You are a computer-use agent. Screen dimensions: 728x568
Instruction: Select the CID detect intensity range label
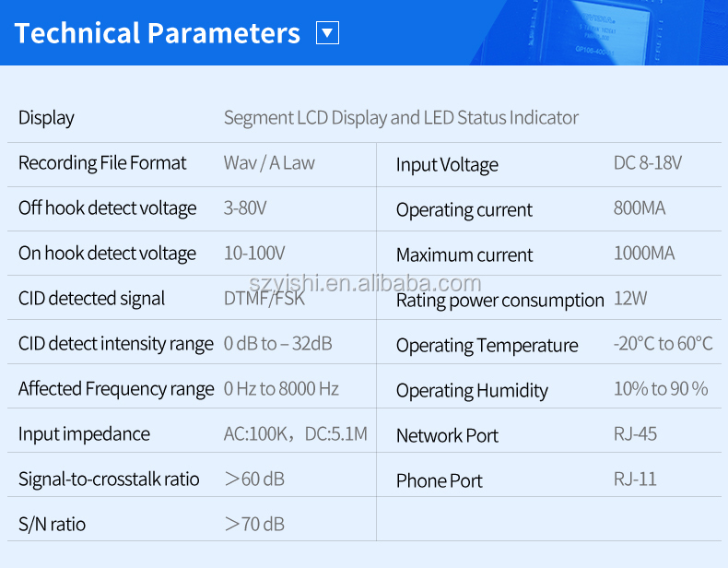tap(115, 344)
